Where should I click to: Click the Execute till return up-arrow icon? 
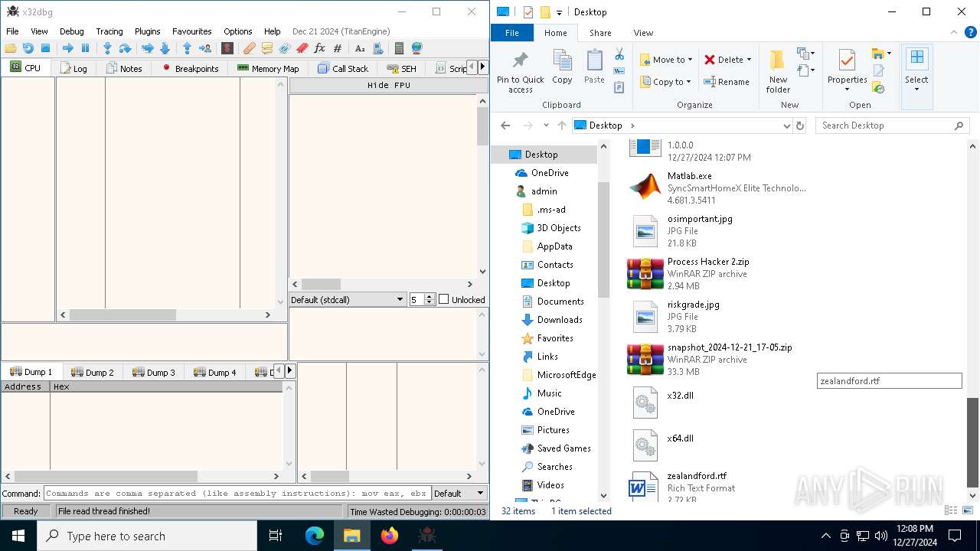click(187, 48)
